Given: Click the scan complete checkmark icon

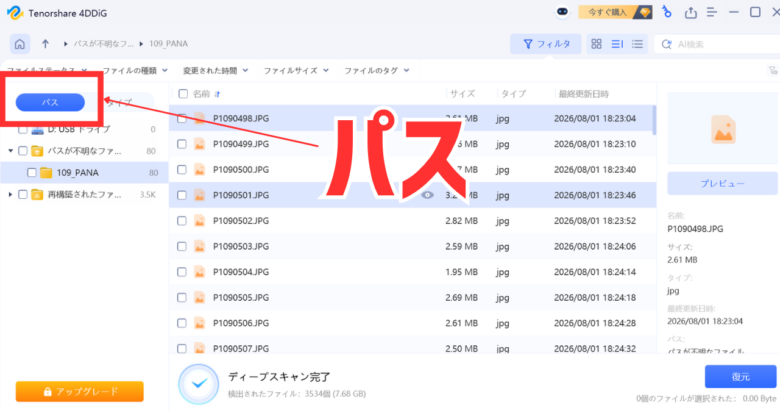Looking at the screenshot, I should tap(199, 384).
